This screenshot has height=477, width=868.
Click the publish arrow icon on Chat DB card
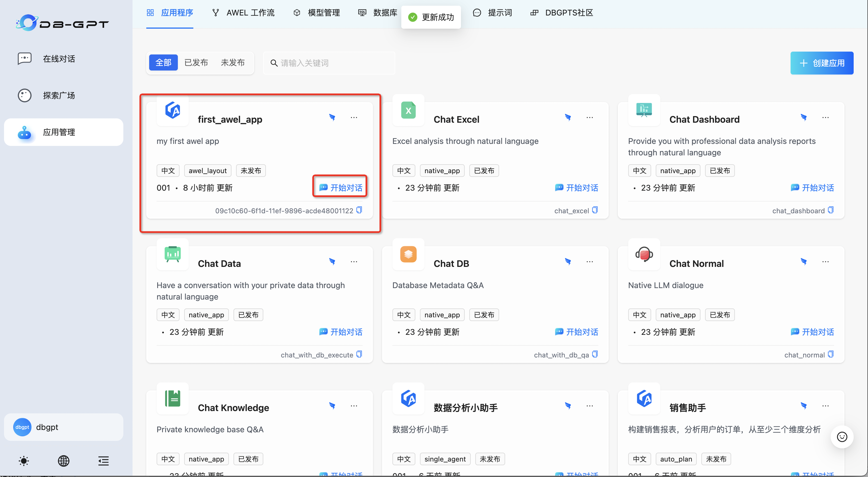[568, 261]
